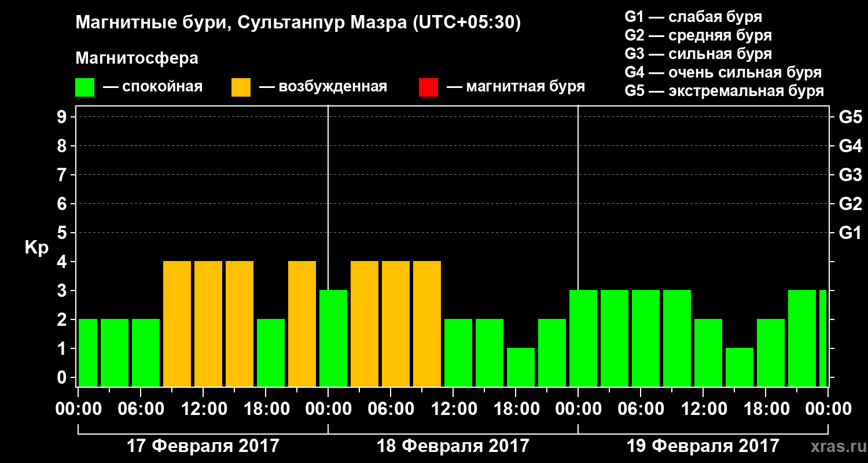Click the Kp 1 green bar on 19 February

click(x=740, y=367)
